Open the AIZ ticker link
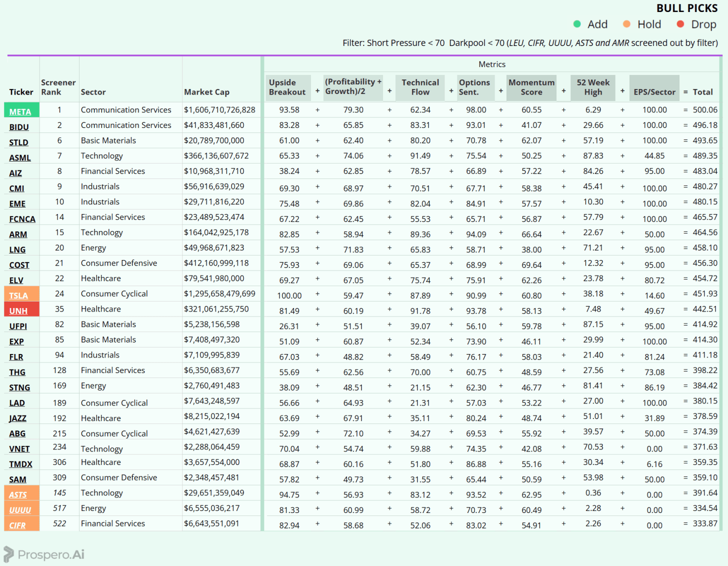The width and height of the screenshot is (728, 566). click(15, 173)
